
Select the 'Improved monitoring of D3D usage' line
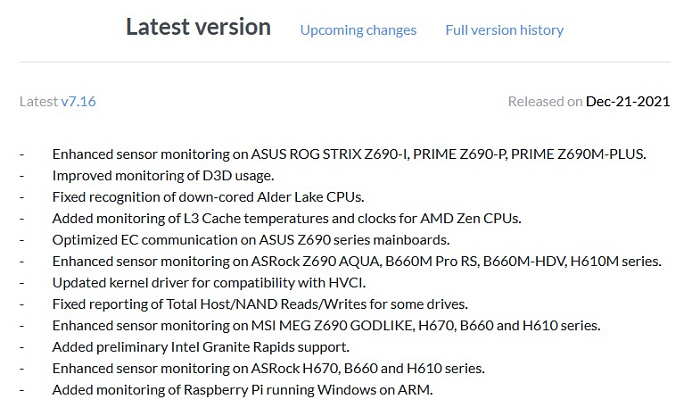click(x=163, y=175)
